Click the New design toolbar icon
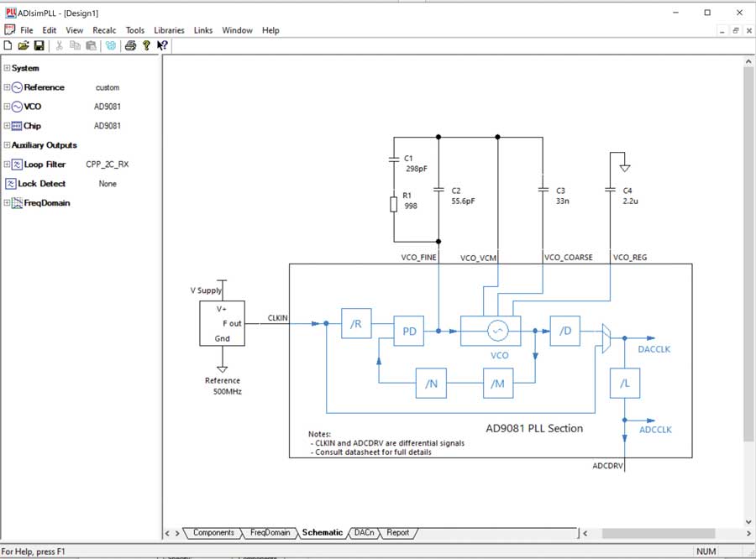The width and height of the screenshot is (756, 559). point(8,45)
